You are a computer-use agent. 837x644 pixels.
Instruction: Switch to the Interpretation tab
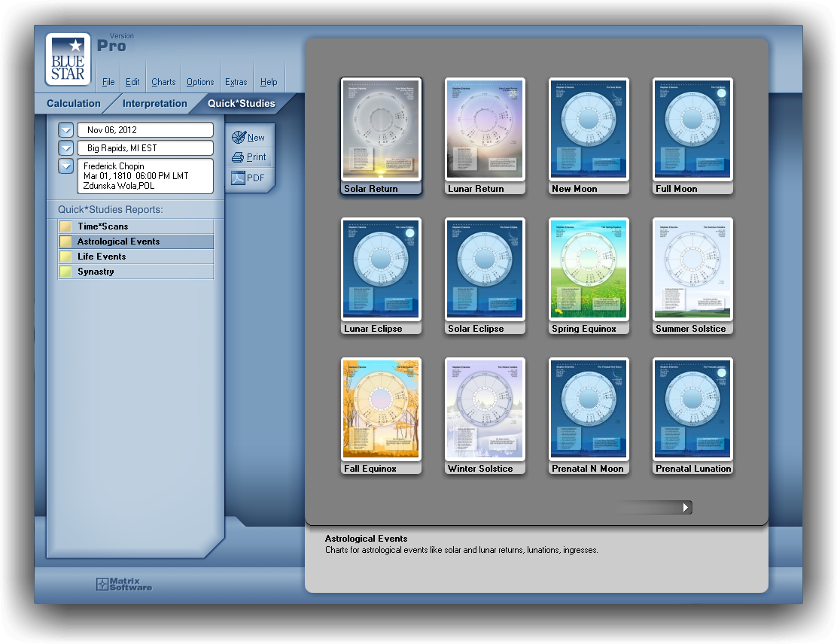[155, 104]
